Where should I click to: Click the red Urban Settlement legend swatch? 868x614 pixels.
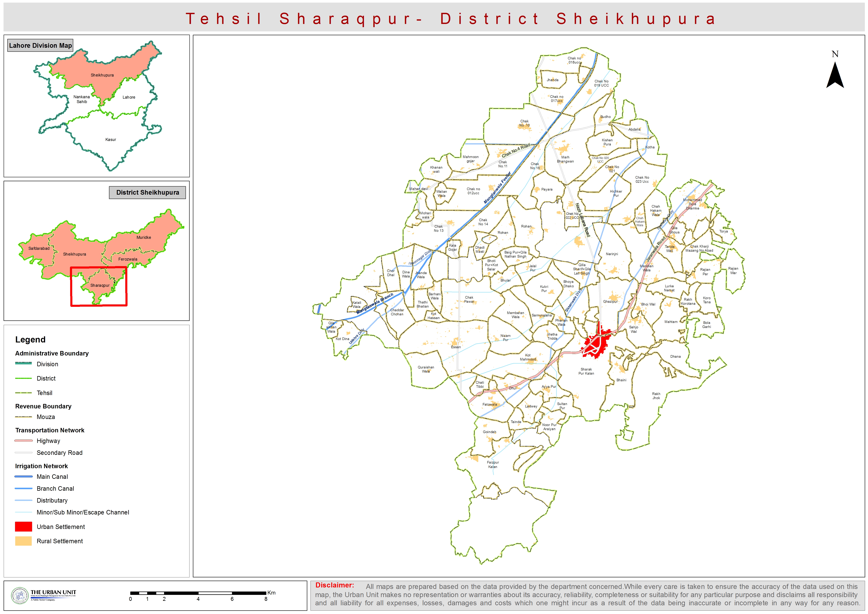point(23,527)
